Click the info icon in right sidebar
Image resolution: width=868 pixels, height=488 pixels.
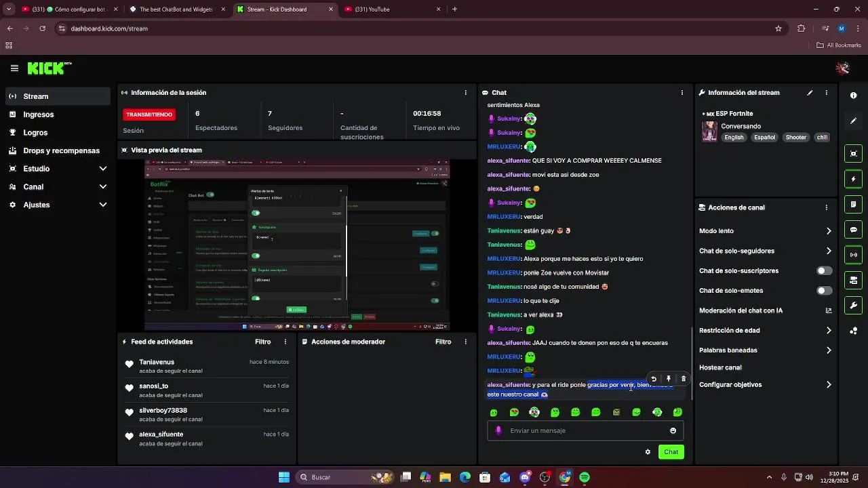point(854,96)
